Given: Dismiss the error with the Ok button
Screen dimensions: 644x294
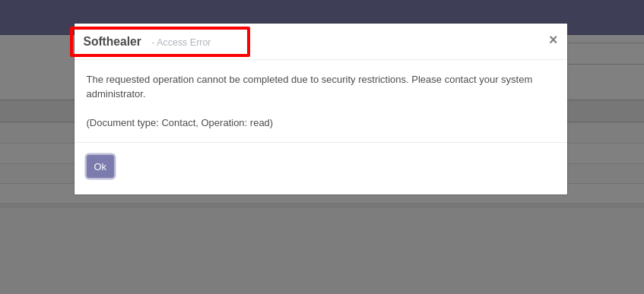Looking at the screenshot, I should tap(100, 166).
